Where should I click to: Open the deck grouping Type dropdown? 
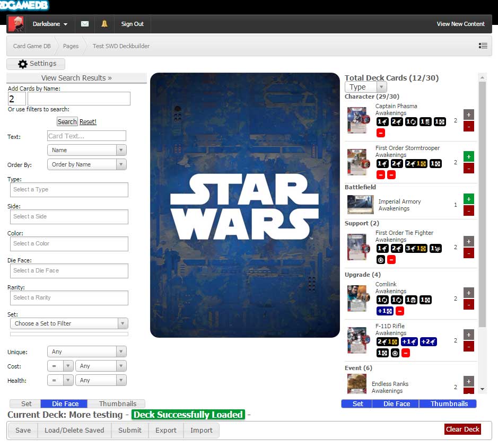pos(365,87)
